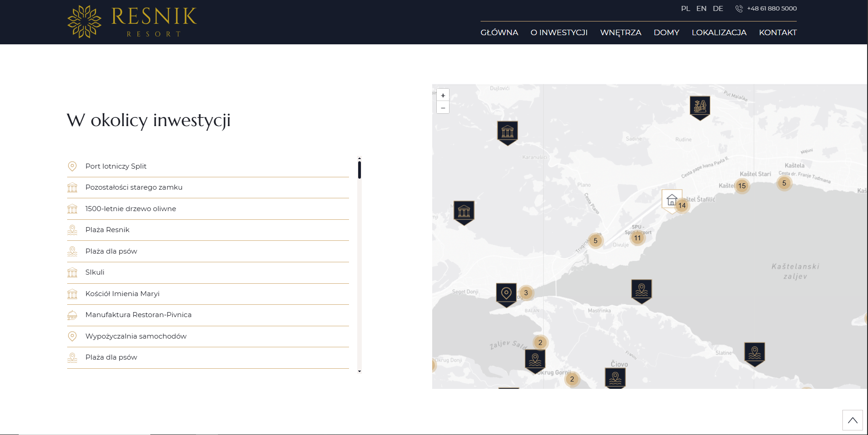Click the Resnik Resort logo
868x435 pixels.
[x=132, y=21]
